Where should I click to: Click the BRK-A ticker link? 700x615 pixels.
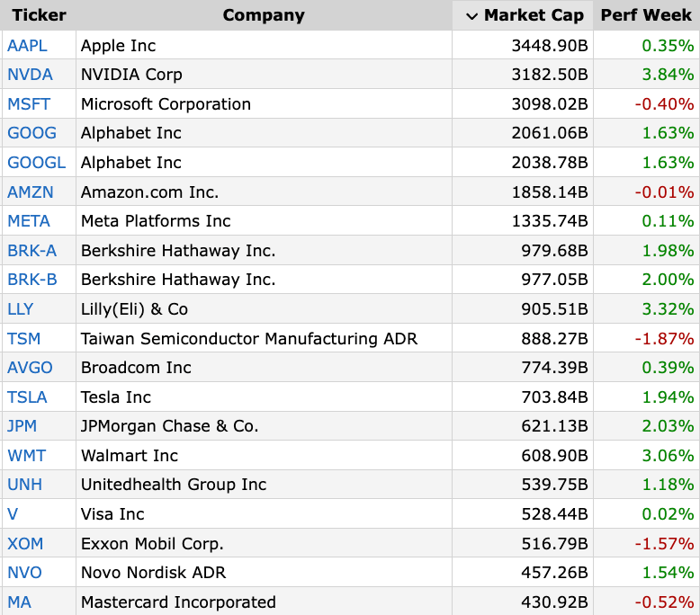(31, 251)
